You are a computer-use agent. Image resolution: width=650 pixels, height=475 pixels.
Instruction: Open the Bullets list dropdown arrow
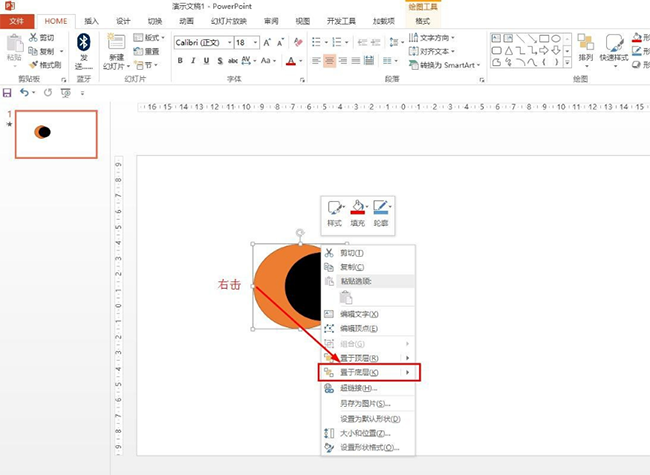click(327, 42)
